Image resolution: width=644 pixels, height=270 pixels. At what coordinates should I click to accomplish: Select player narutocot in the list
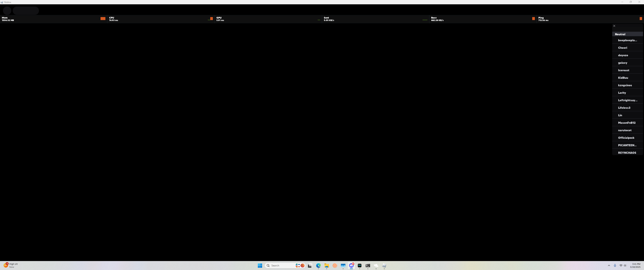[627, 130]
